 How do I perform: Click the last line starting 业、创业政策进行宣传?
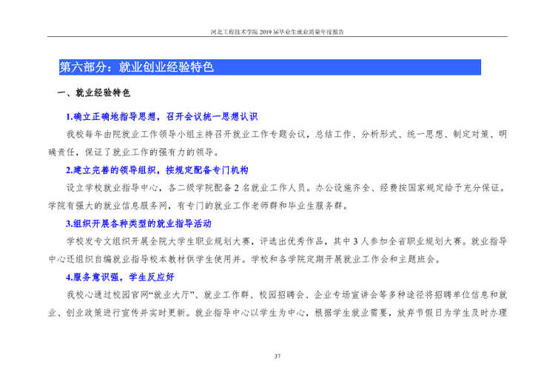pyautogui.click(x=277, y=312)
